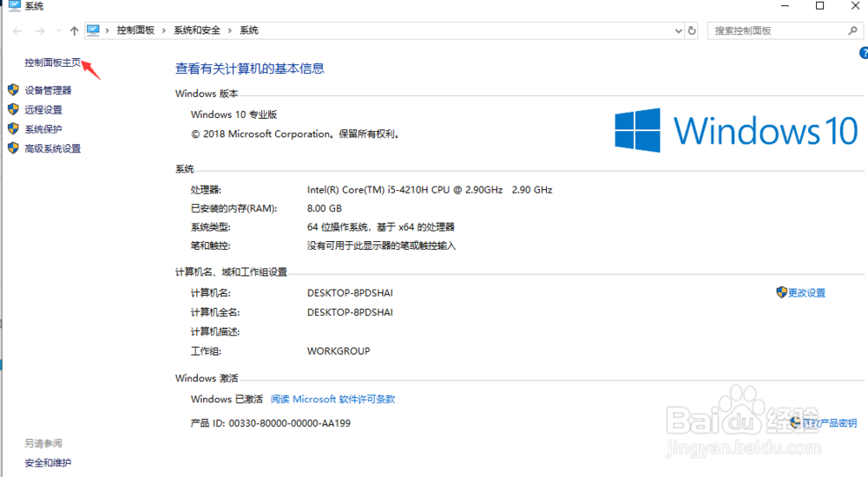Select the workgroup value WORKGROUP
The width and height of the screenshot is (868, 477).
pyautogui.click(x=339, y=351)
